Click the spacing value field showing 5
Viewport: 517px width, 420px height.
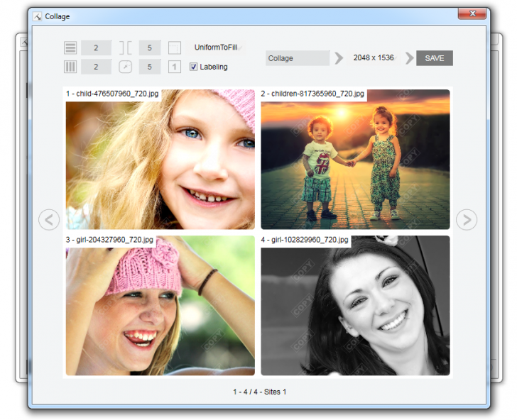(x=150, y=48)
